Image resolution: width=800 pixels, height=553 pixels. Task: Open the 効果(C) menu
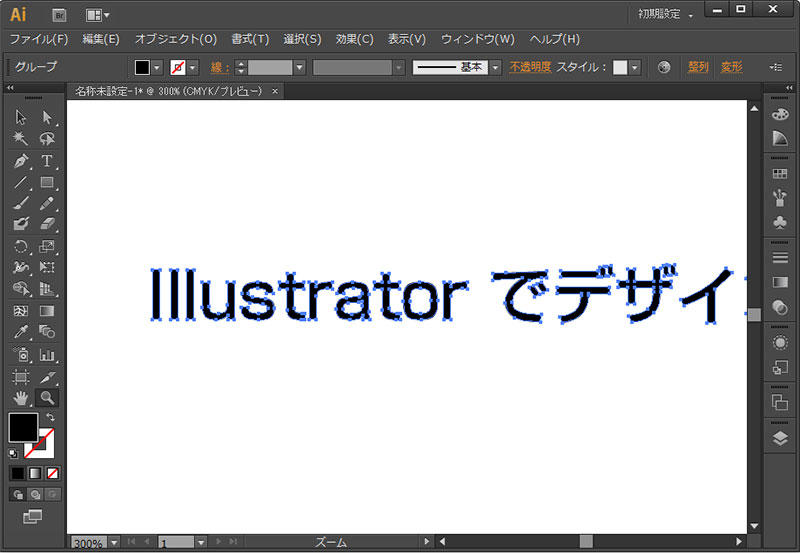[x=355, y=39]
